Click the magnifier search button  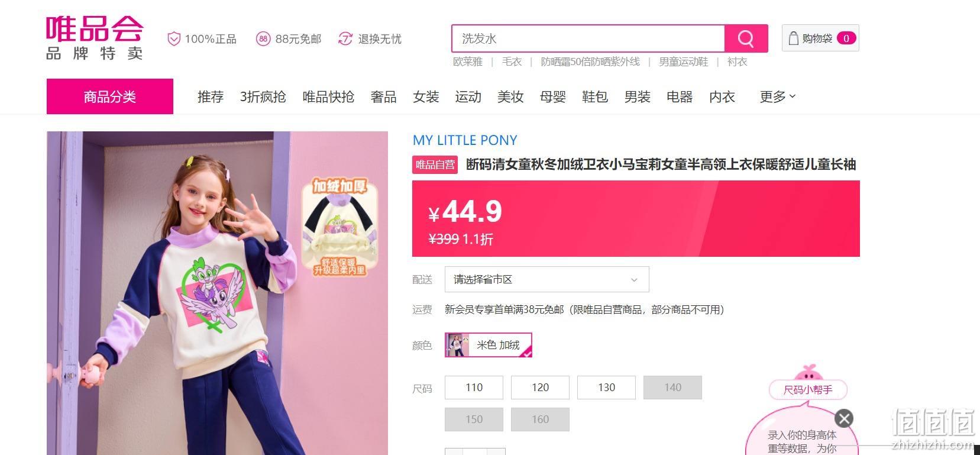pos(746,38)
